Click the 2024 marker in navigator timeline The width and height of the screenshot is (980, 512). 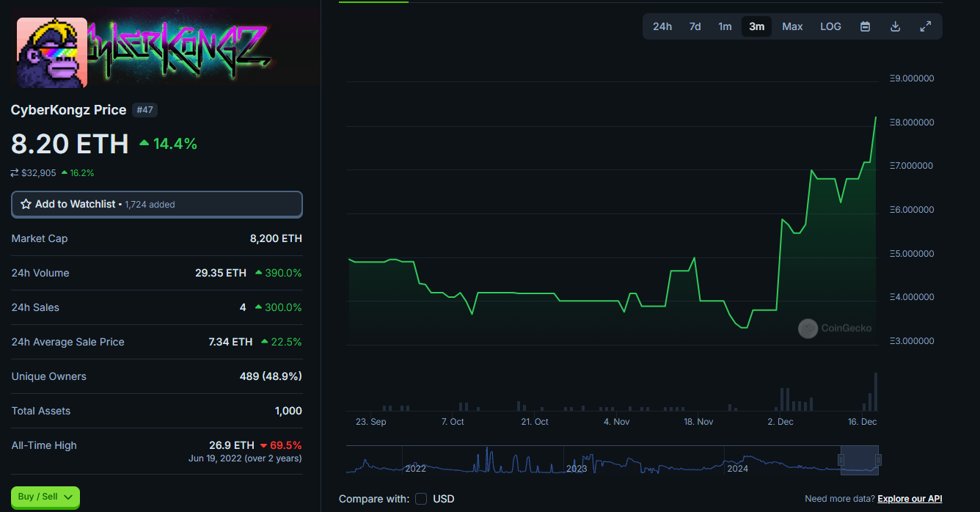(737, 469)
